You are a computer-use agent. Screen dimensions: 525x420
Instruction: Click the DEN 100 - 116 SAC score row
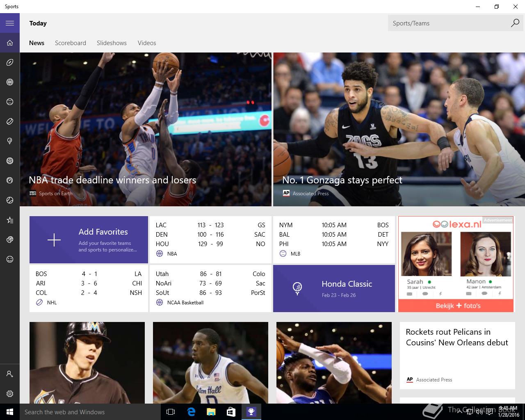[x=210, y=234]
